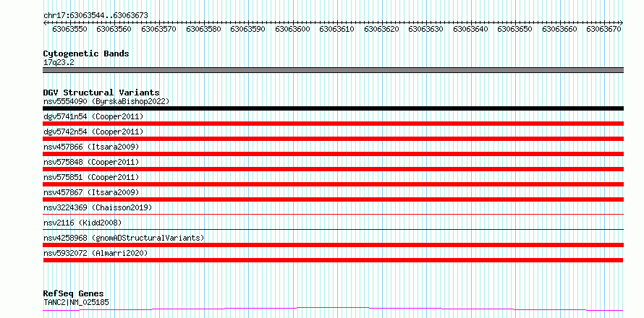Click ruler position 63063620
Viewport: 644px width, 318px height.
[x=381, y=29]
